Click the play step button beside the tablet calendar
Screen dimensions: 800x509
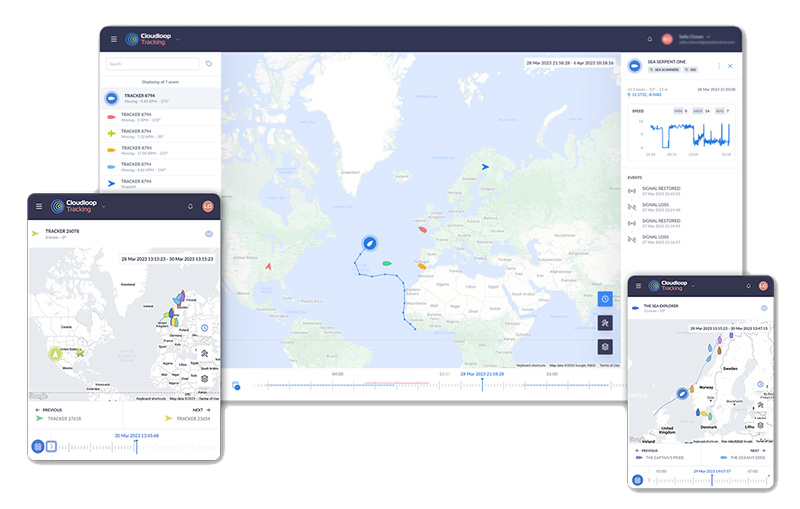coord(51,446)
